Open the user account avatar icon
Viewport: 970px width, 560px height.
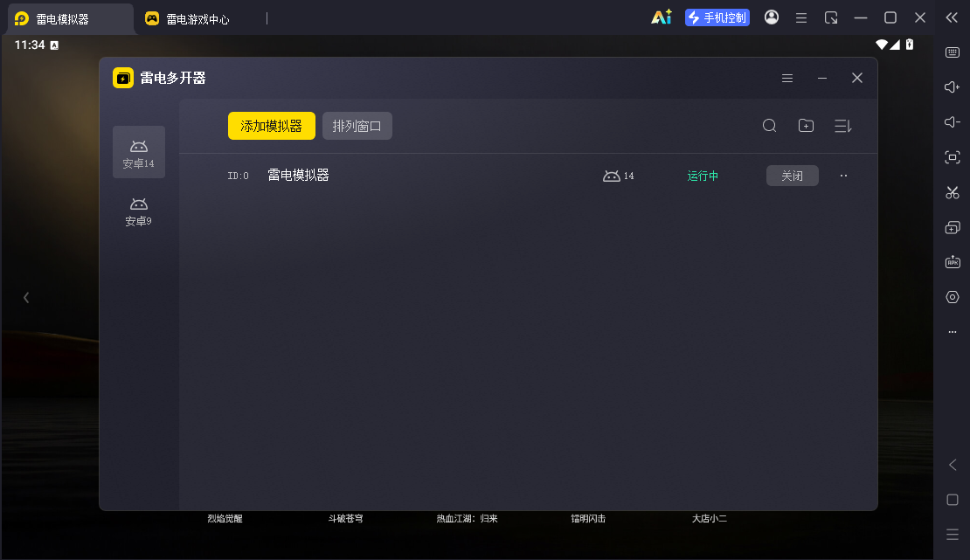(772, 17)
